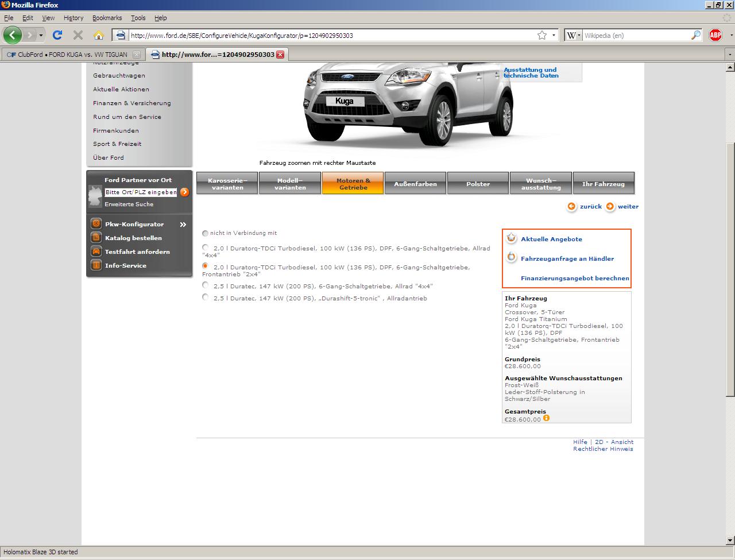Click the Adblock Plus ABP icon
The height and width of the screenshot is (560, 735).
715,35
